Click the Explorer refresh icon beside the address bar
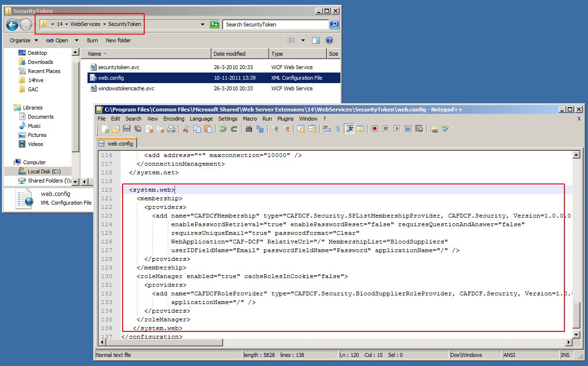 pos(214,24)
